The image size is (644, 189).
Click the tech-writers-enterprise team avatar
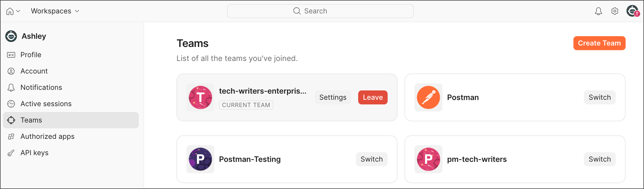tap(200, 97)
